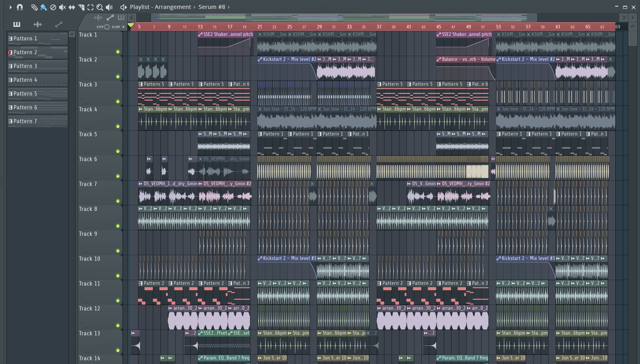This screenshot has height=364, width=640.
Task: Select the Playback speaker tool
Action: coord(109,7)
